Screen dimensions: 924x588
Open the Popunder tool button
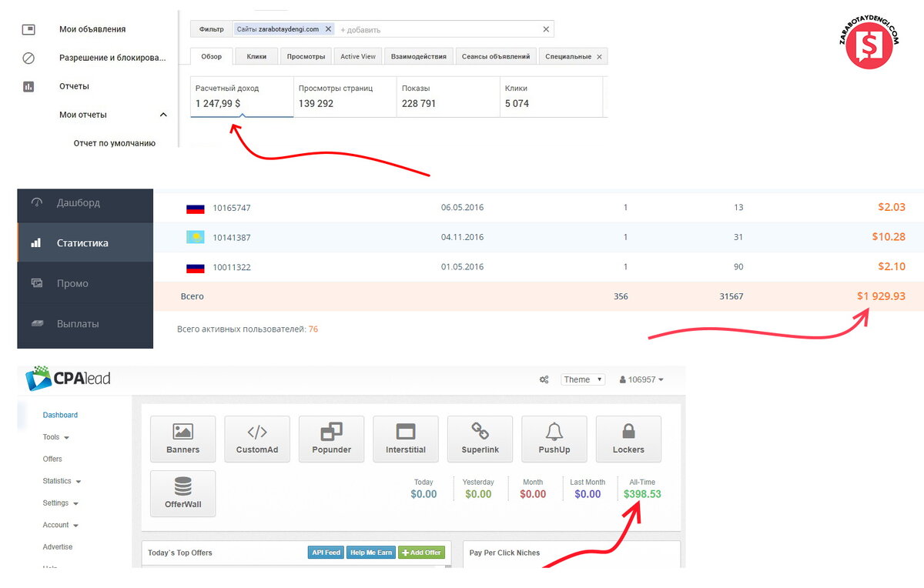pos(331,439)
